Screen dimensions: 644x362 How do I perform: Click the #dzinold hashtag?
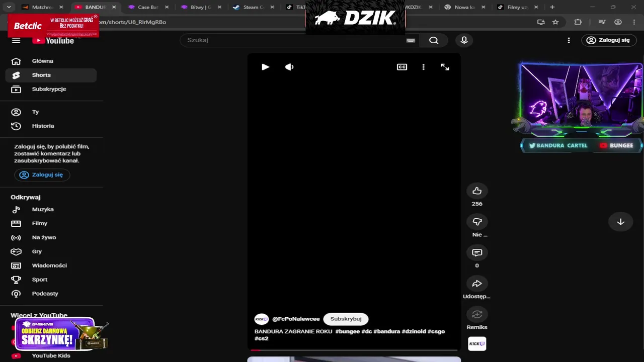click(414, 331)
